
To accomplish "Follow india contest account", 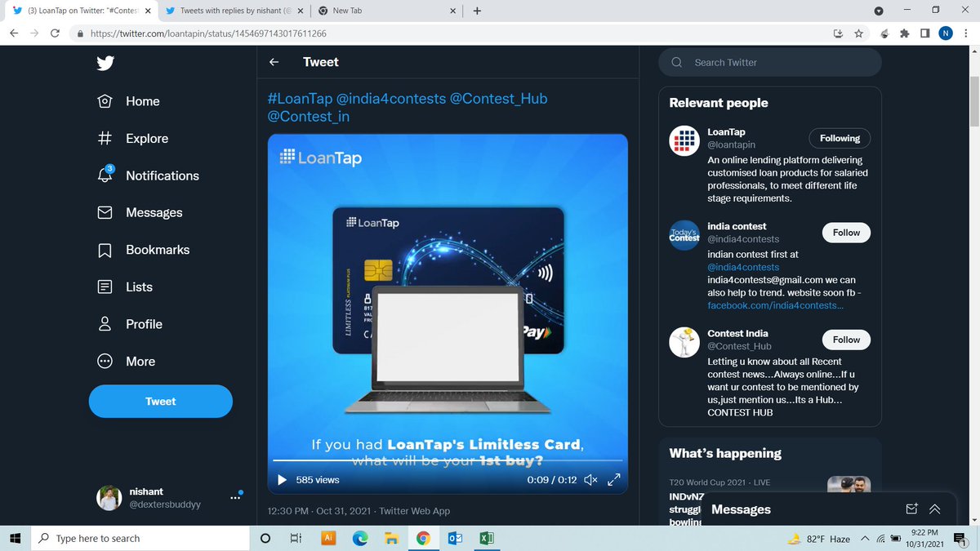I will pyautogui.click(x=846, y=233).
